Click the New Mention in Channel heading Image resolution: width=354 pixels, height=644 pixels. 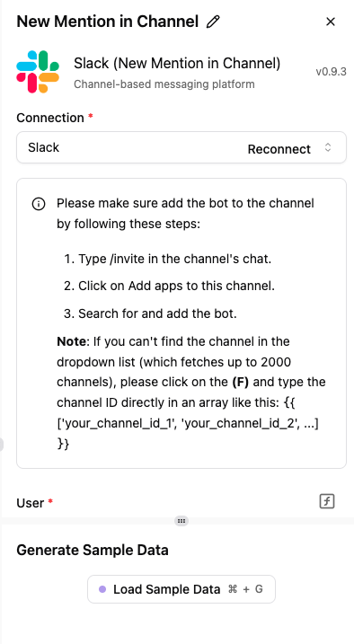pos(108,22)
